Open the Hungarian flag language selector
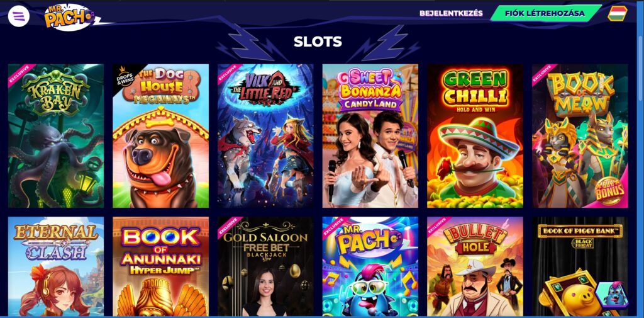Image resolution: width=644 pixels, height=318 pixels. 618,14
